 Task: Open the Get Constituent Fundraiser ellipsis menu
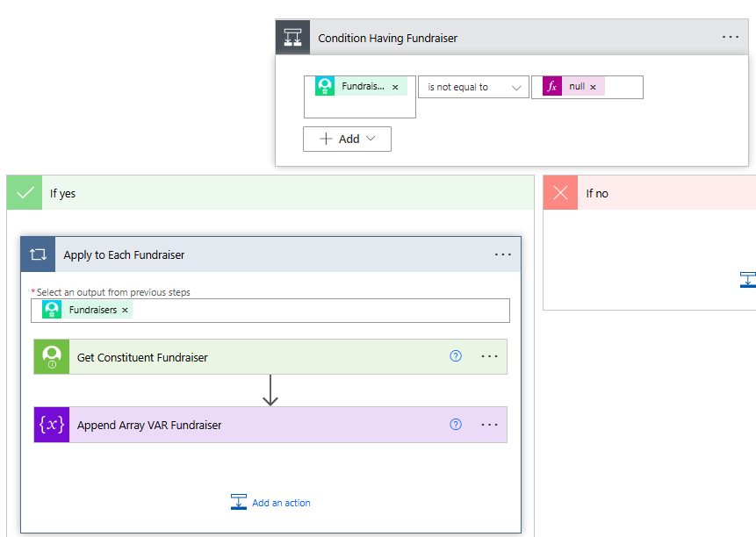489,356
